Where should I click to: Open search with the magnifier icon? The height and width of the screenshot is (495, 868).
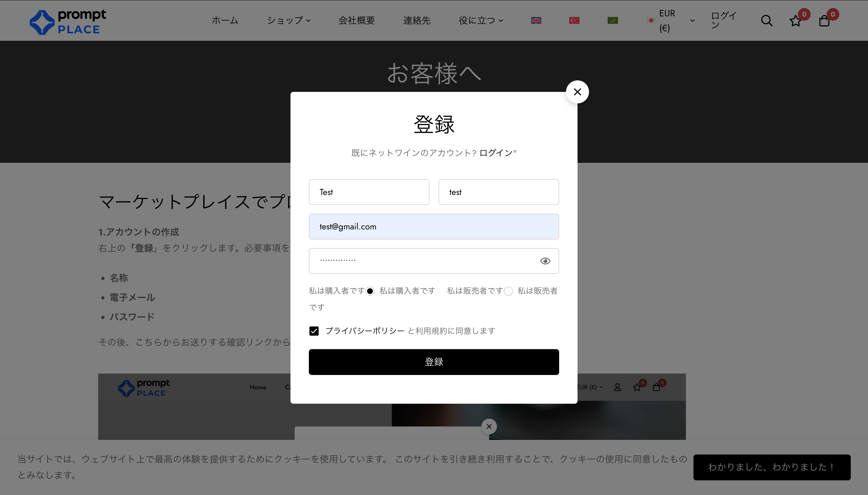tap(766, 21)
